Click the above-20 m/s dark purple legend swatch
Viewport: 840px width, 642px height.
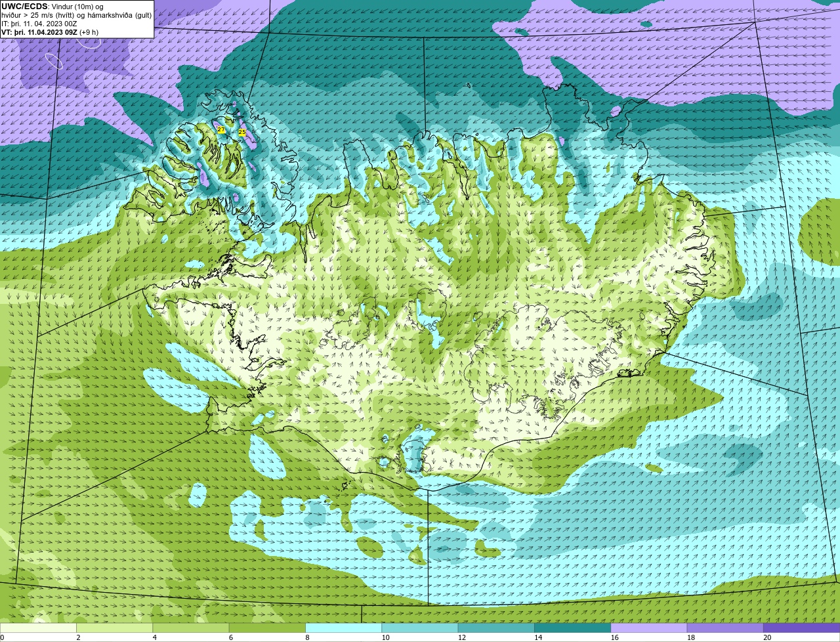point(801,628)
